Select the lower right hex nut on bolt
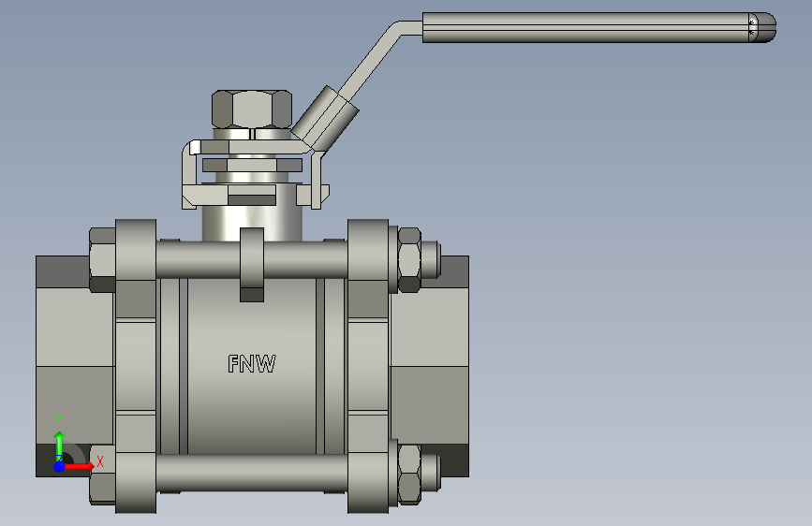The width and height of the screenshot is (812, 526). (x=409, y=474)
